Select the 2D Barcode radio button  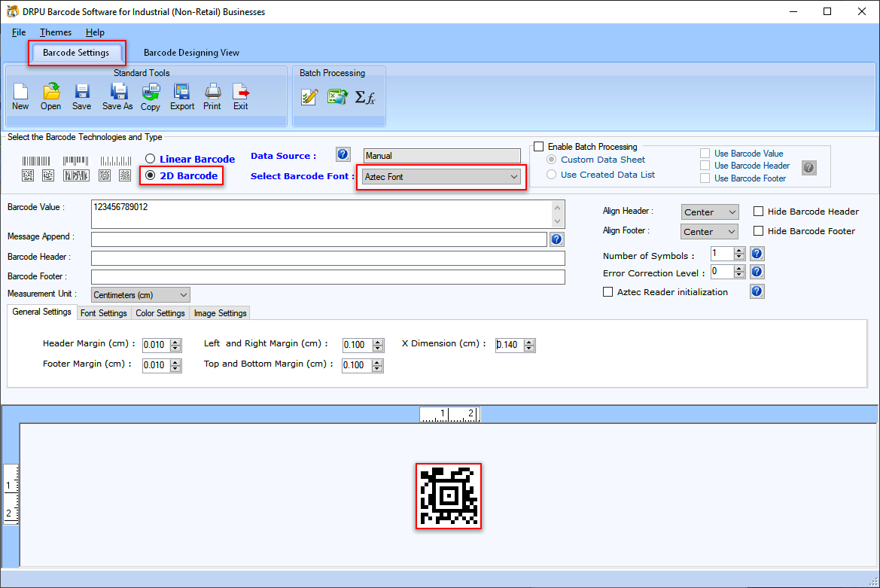point(150,175)
